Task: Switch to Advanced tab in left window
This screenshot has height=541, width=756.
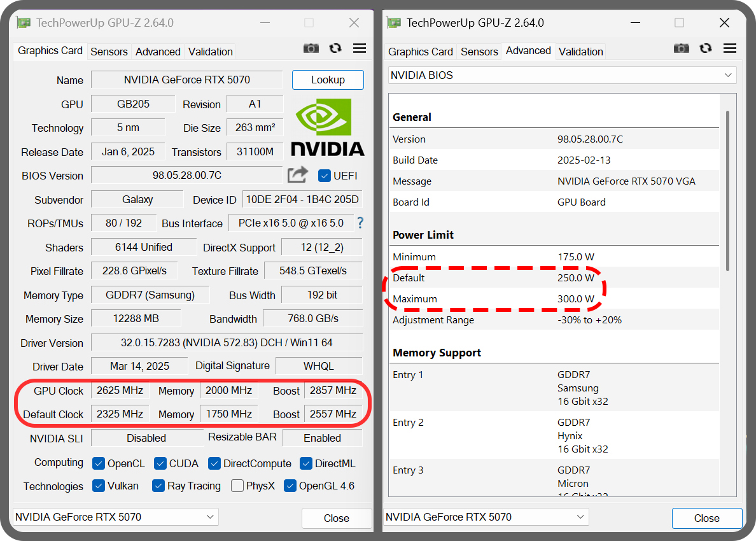Action: pos(158,52)
